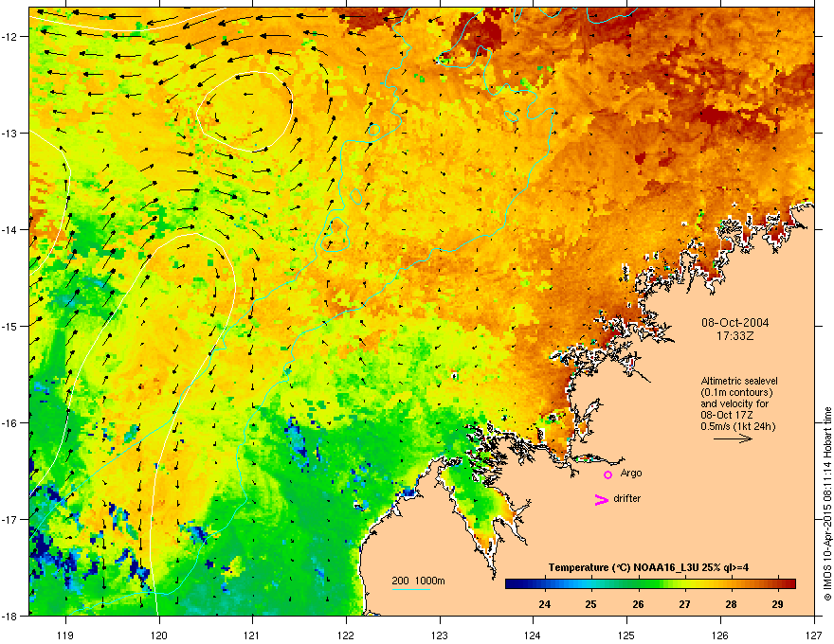Screen dimensions: 834x644
Task: Click latitude axis label -12
Action: (10, 37)
